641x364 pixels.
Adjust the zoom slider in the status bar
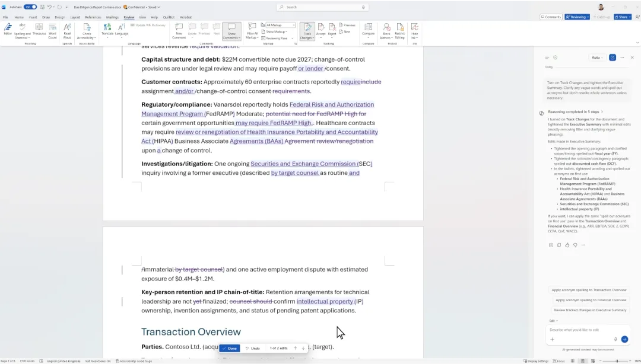point(617,361)
